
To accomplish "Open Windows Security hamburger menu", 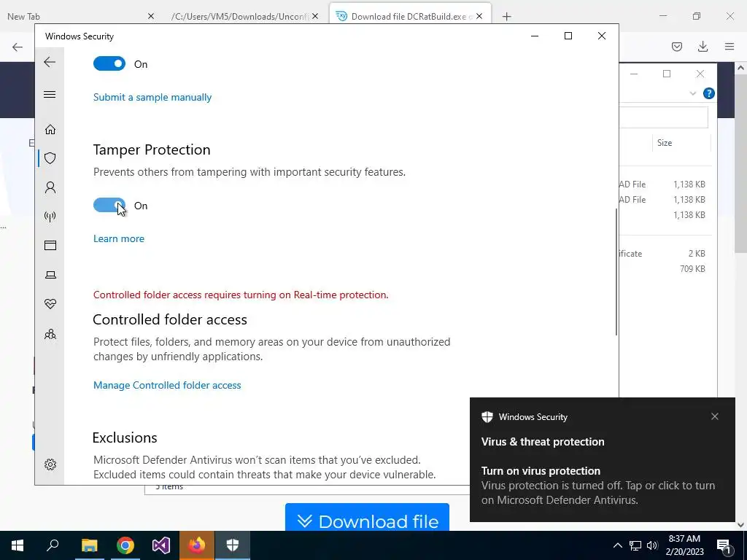I will [x=50, y=94].
